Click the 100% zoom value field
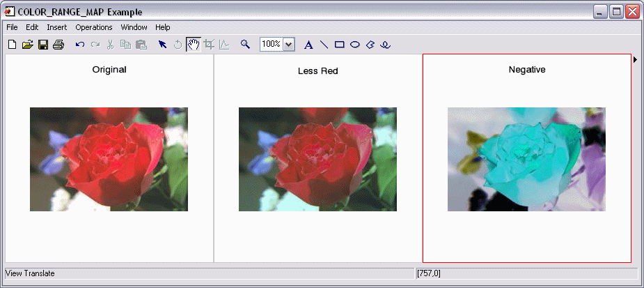Image resolution: width=644 pixels, height=288 pixels. [271, 45]
